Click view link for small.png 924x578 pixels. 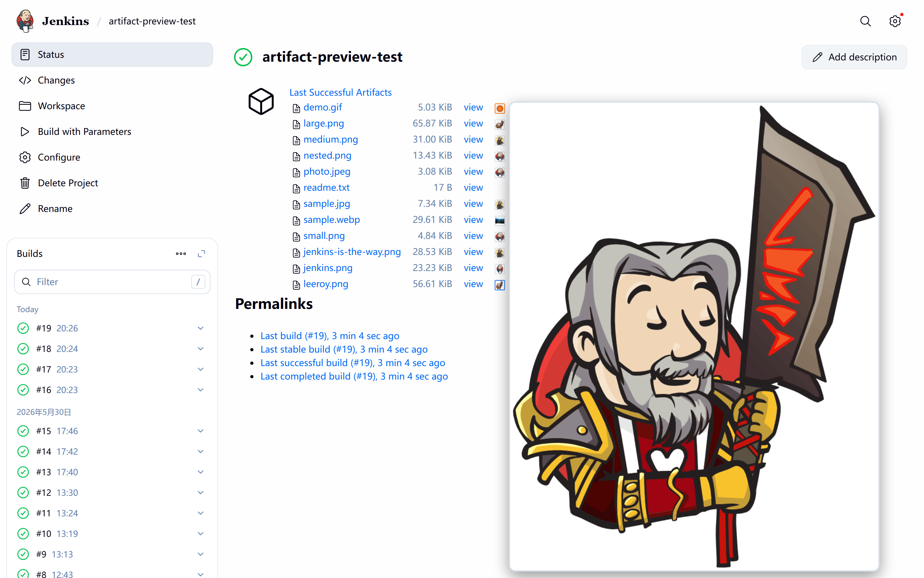pos(474,236)
